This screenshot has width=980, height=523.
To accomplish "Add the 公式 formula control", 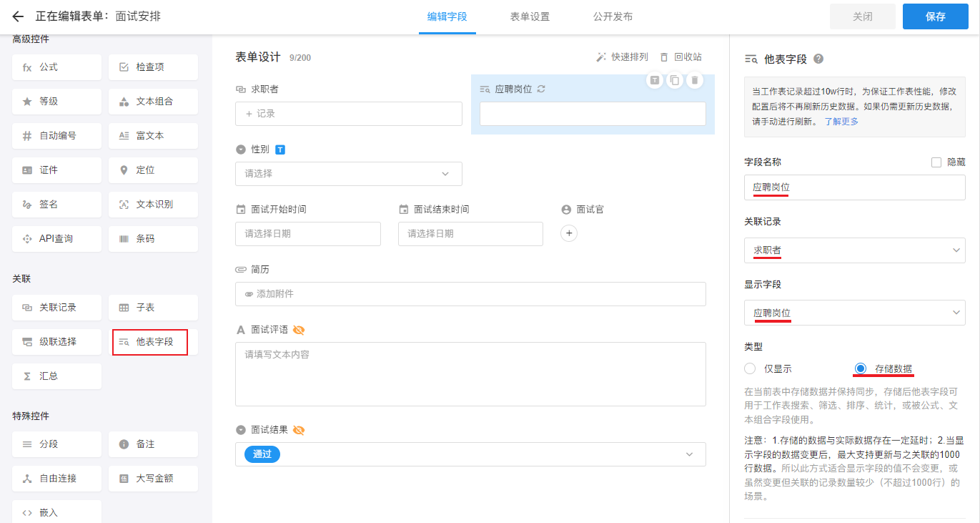I will tap(56, 67).
